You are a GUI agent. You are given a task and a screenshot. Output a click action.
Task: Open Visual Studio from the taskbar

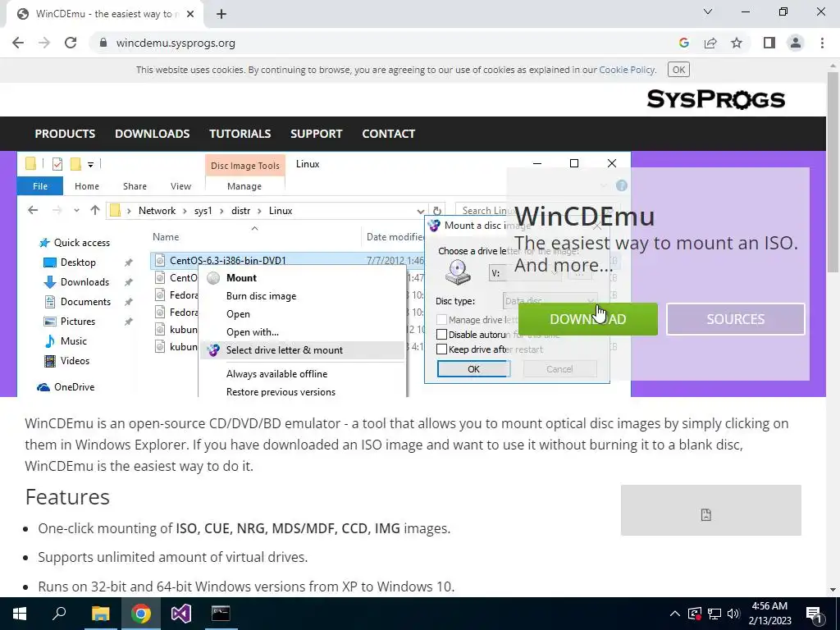tap(180, 614)
